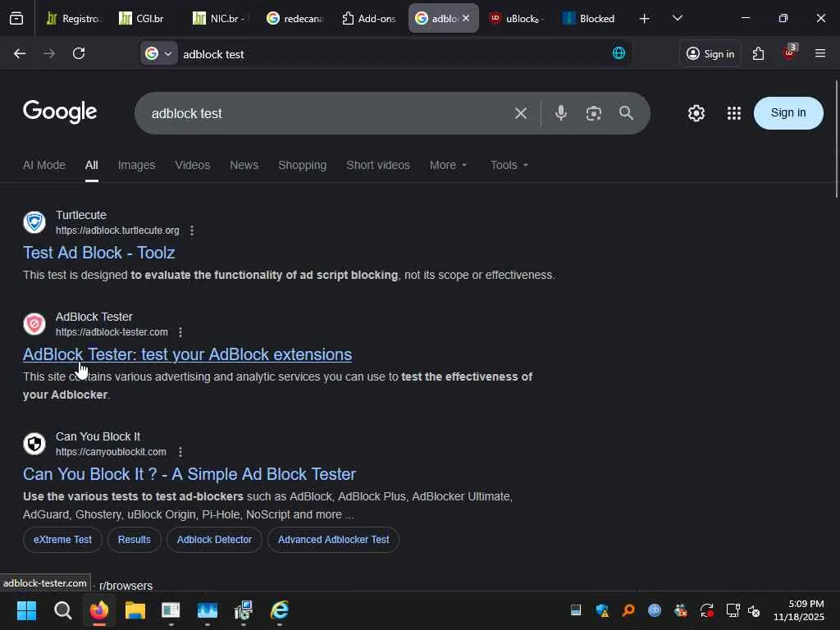The image size is (840, 630).
Task: Open Can You Block It result link
Action: point(189,474)
